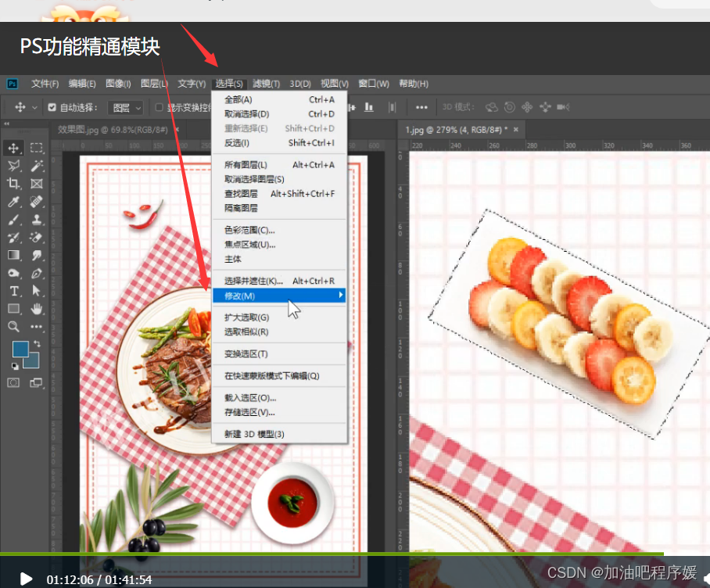Open the 窗口(W) menu
710x588 pixels.
tap(374, 84)
